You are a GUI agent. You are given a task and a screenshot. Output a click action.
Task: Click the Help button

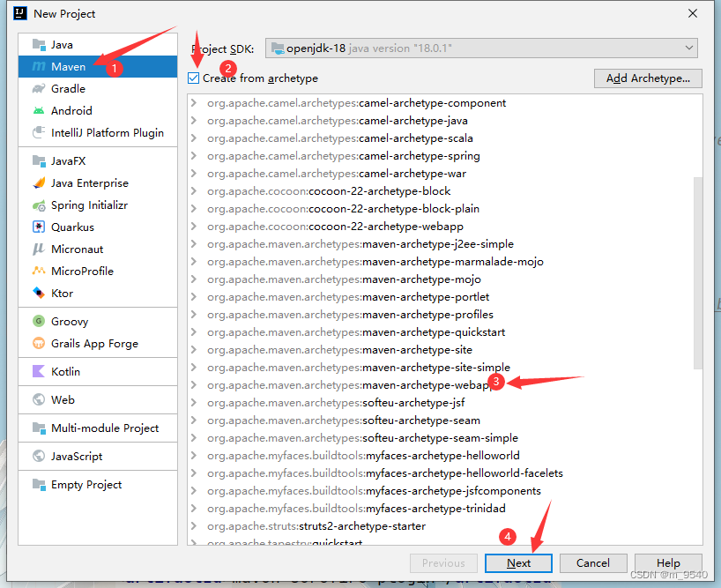(x=668, y=562)
